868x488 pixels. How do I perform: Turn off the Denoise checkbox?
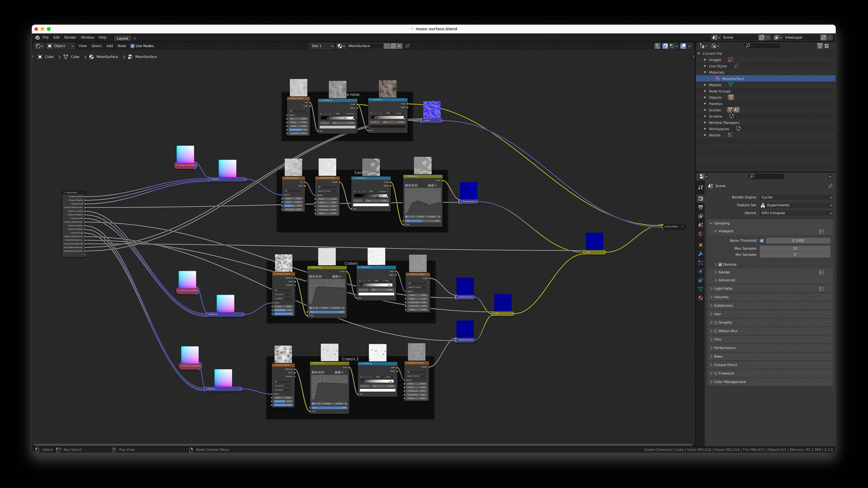(x=720, y=265)
